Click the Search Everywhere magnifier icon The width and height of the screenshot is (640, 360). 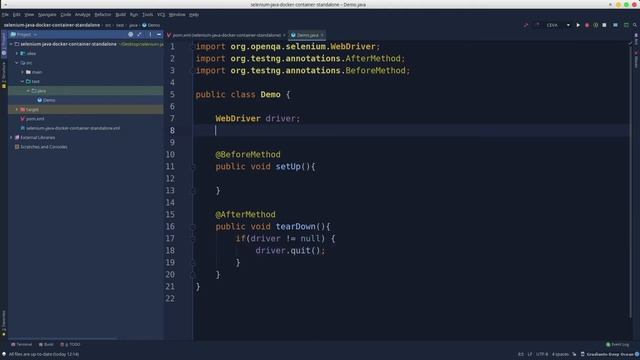click(x=635, y=25)
